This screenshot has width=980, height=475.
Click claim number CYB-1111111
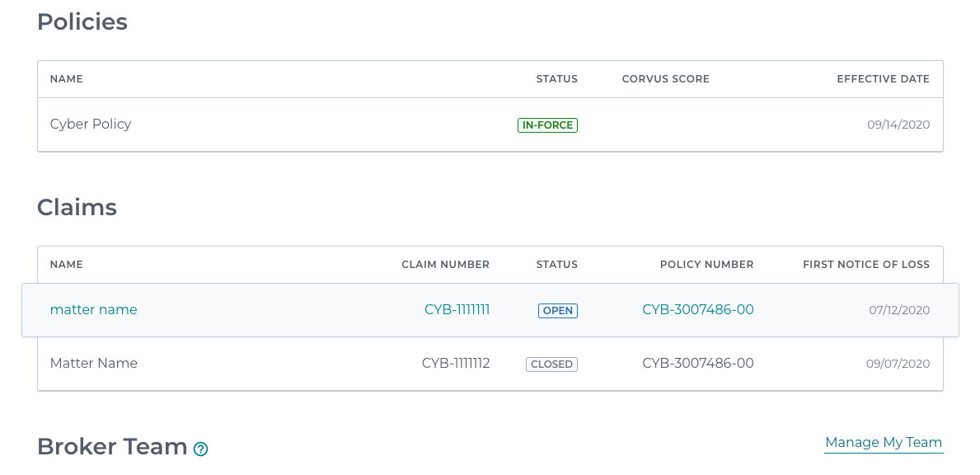pyautogui.click(x=457, y=310)
